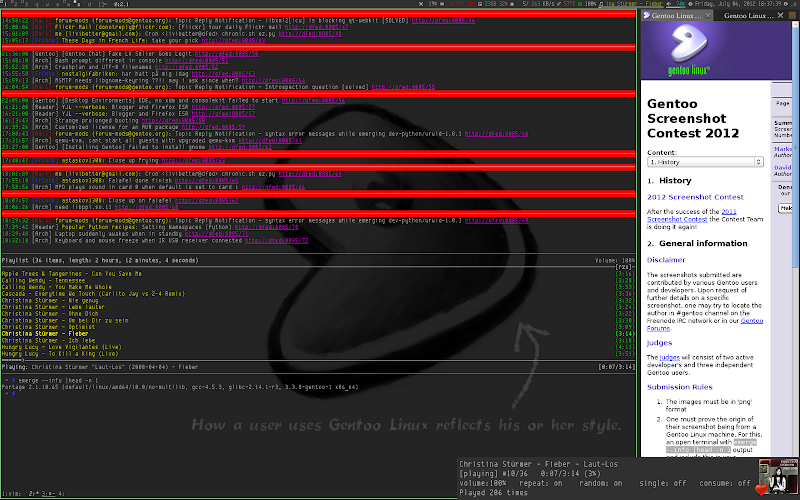Follow the inline judges link in paragraph
Viewport: 800px width, 500px height.
[x=669, y=357]
